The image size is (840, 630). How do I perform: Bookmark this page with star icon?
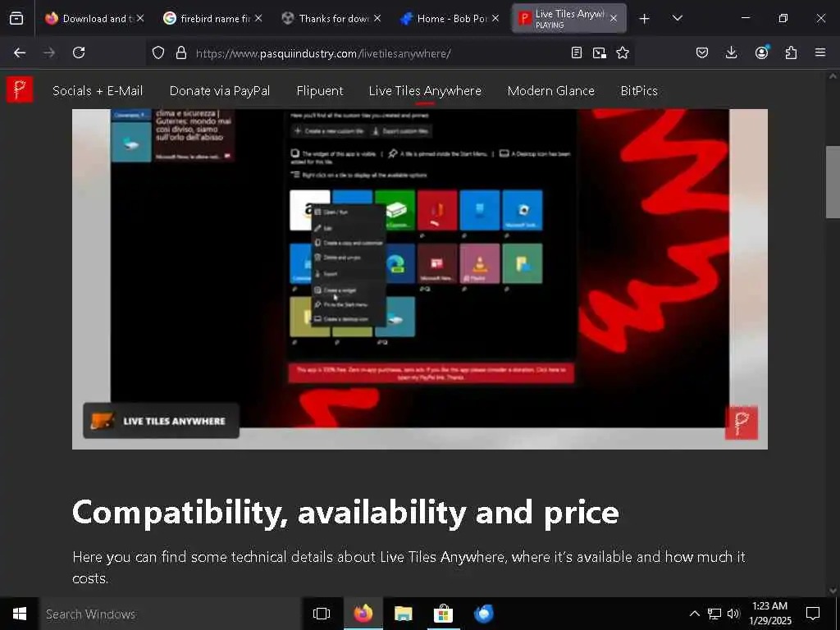[x=623, y=52]
